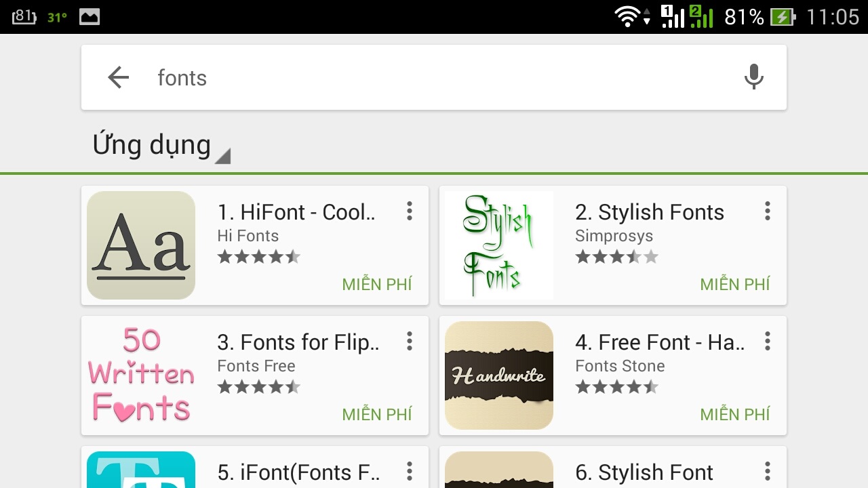The image size is (868, 488).
Task: Tap the 5. iFont(Fonts F.. title
Action: point(298,472)
